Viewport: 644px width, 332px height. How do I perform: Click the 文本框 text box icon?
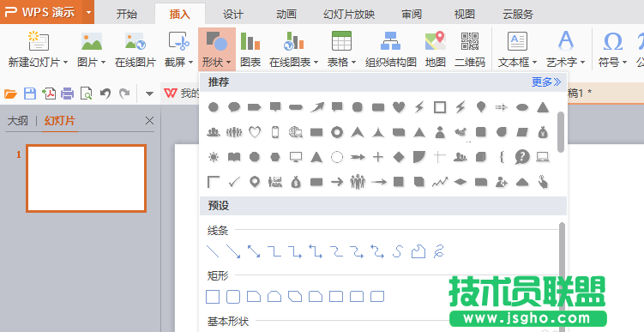[x=517, y=41]
